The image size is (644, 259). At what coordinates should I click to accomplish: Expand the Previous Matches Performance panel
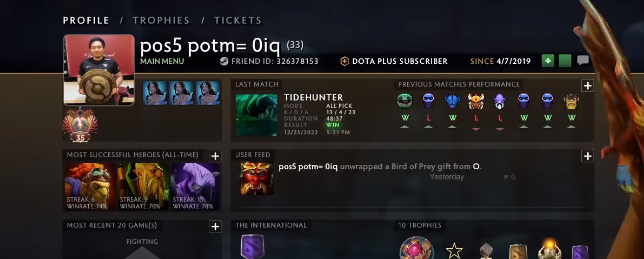(588, 86)
